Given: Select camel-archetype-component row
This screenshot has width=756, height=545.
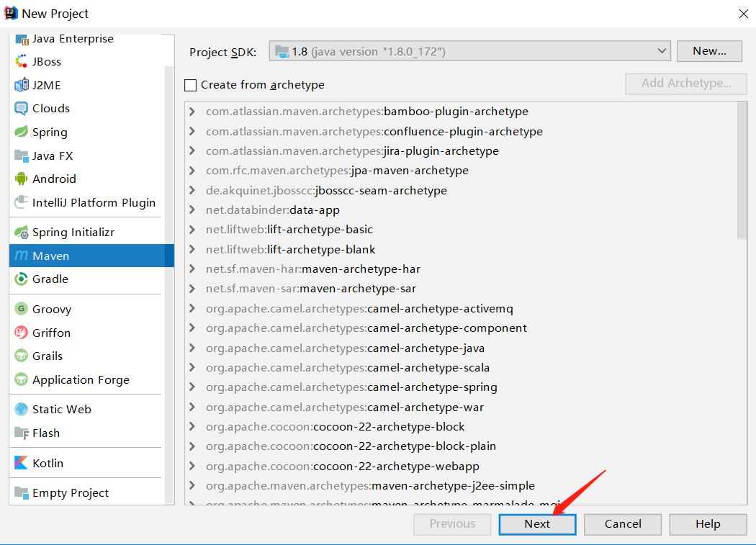Looking at the screenshot, I should [461, 328].
